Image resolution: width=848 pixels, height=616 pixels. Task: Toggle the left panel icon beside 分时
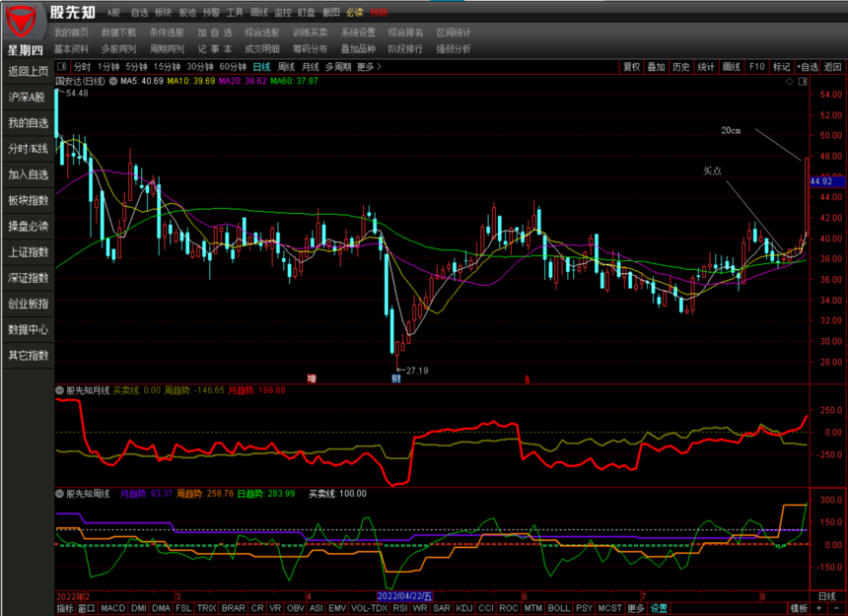tap(62, 66)
